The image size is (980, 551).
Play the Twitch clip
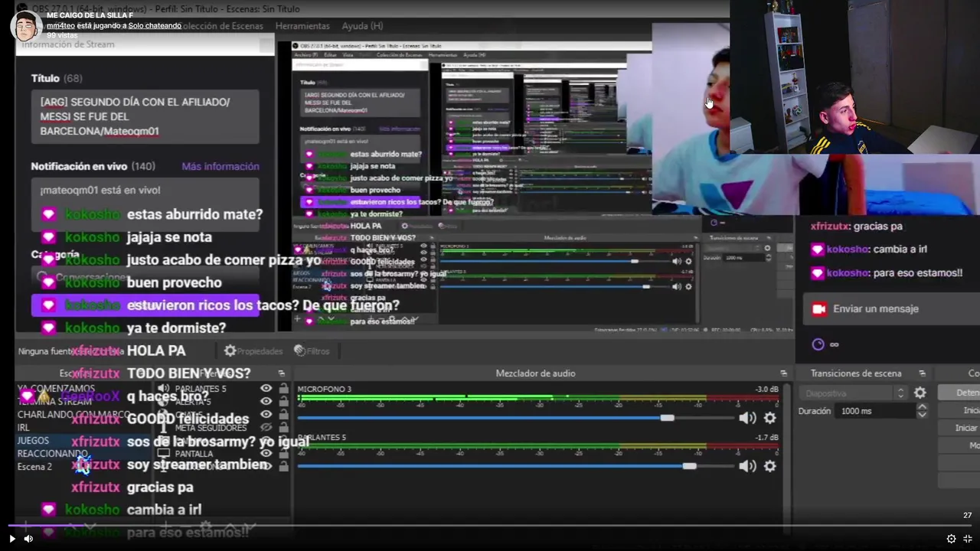pos(11,539)
